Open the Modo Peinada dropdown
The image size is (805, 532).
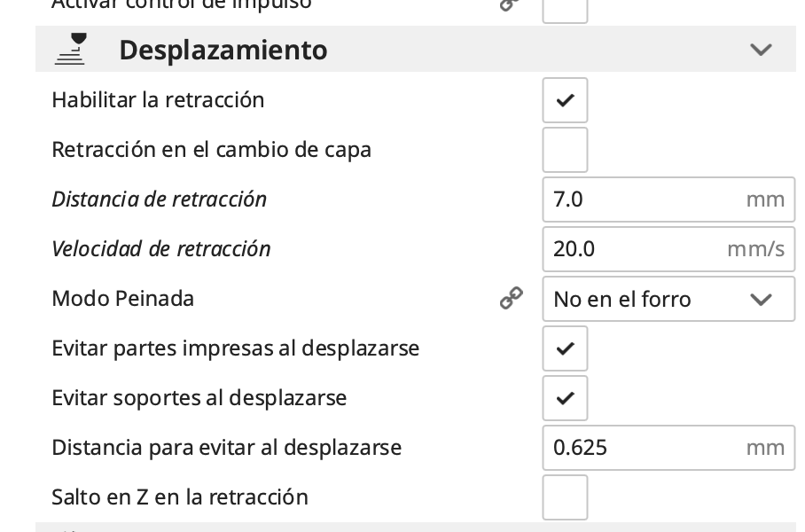(x=668, y=299)
